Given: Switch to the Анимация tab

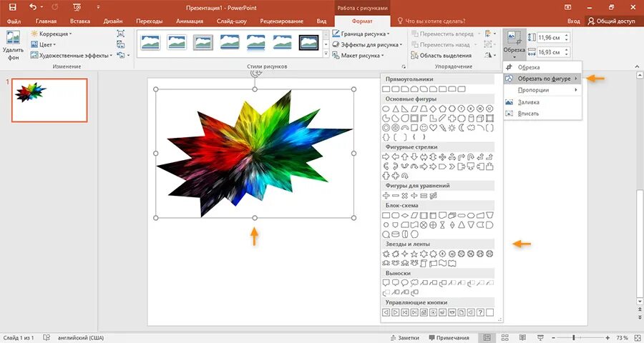Looking at the screenshot, I should 190,21.
